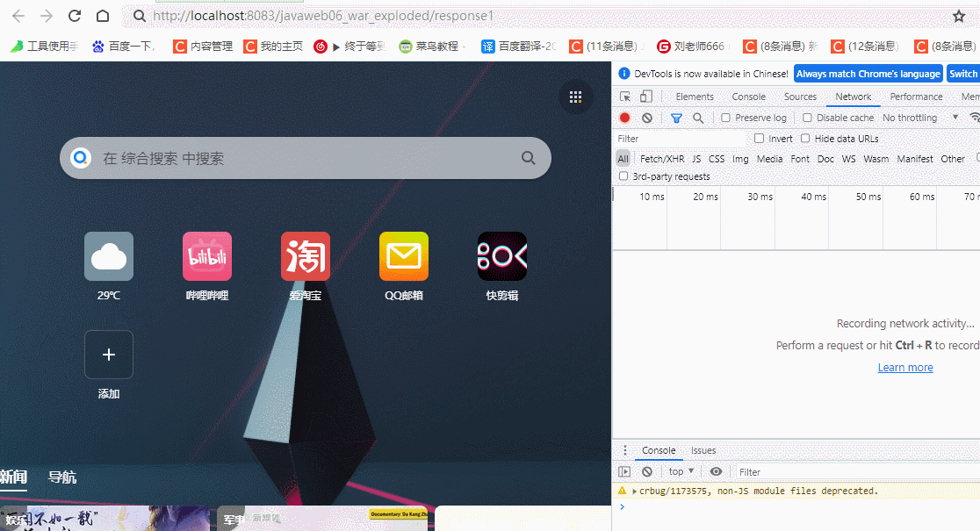Click the browser forward arrow
This screenshot has height=531, width=980.
(x=47, y=17)
